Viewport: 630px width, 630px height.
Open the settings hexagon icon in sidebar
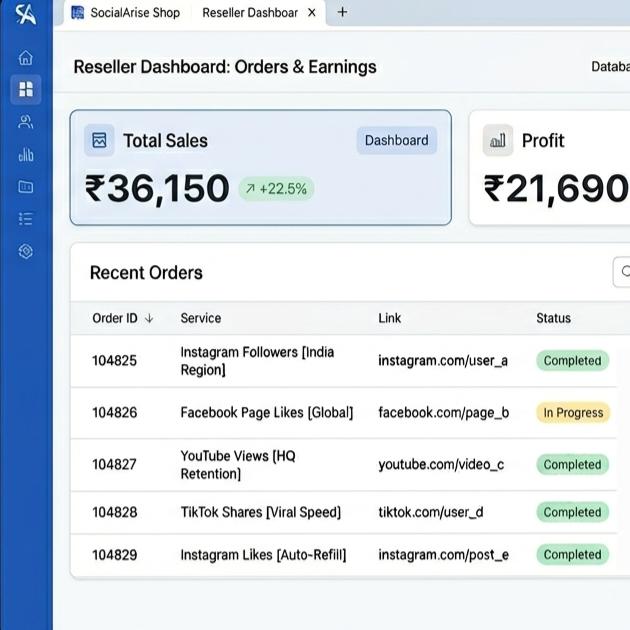(26, 252)
